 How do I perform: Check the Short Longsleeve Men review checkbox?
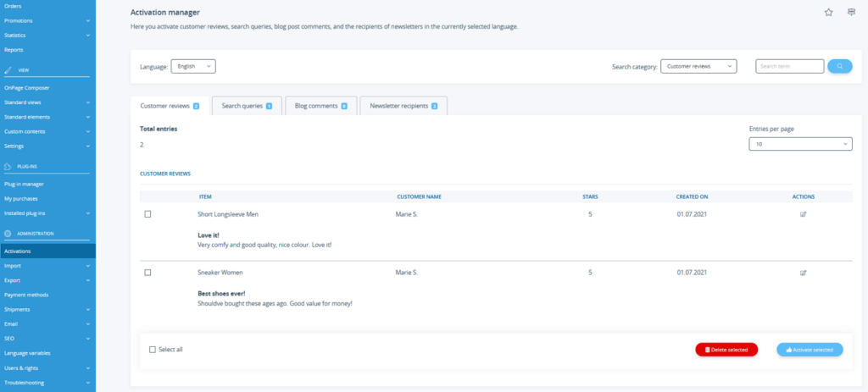pyautogui.click(x=147, y=214)
